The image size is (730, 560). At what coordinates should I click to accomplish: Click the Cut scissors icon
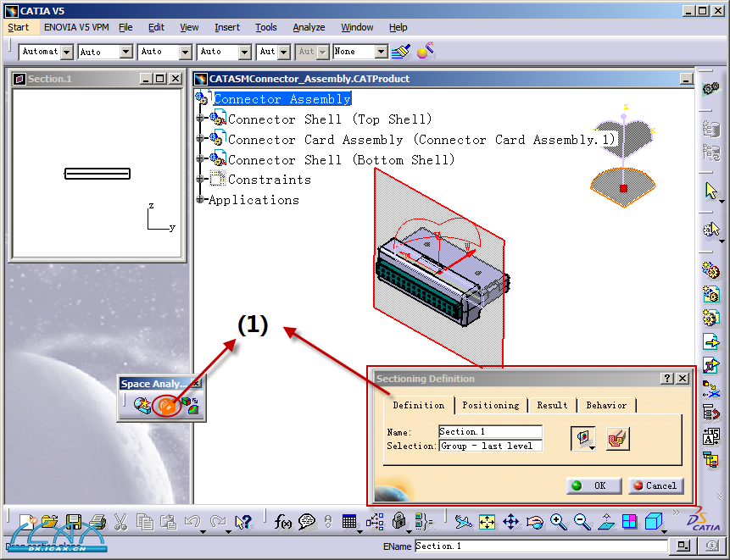120,522
